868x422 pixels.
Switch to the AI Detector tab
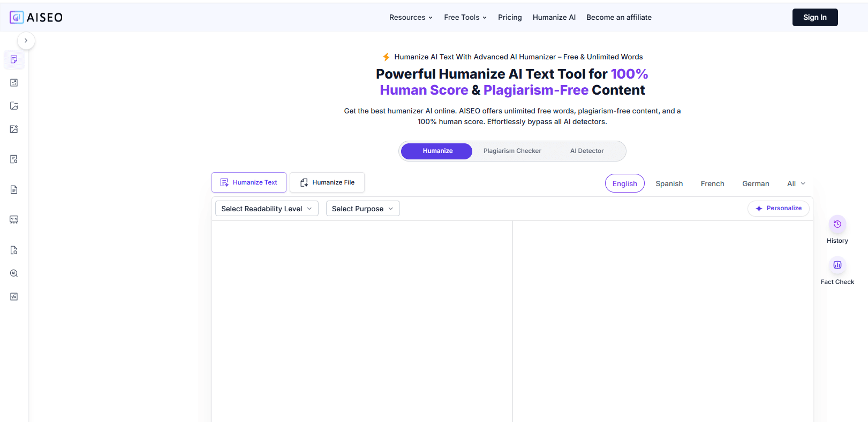(x=587, y=151)
